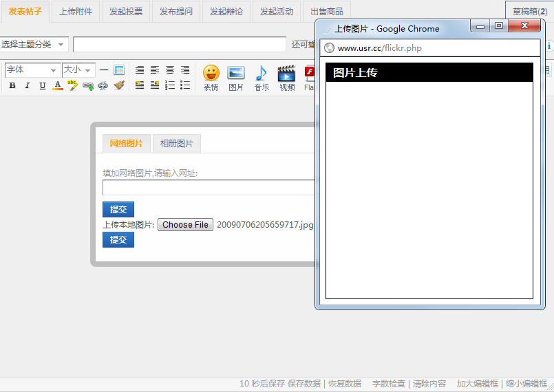Click the 音乐 music insert icon
Image resolution: width=554 pixels, height=392 pixels.
[262, 78]
